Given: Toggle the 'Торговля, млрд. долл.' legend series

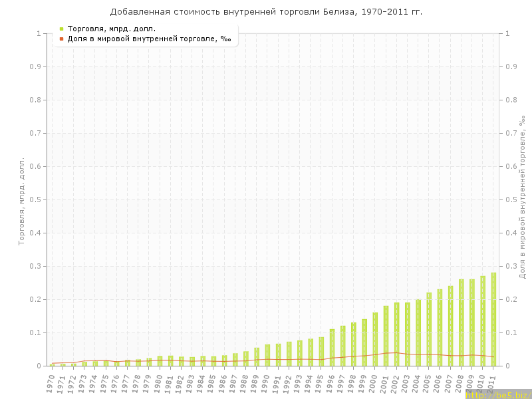Looking at the screenshot, I should point(111,29).
